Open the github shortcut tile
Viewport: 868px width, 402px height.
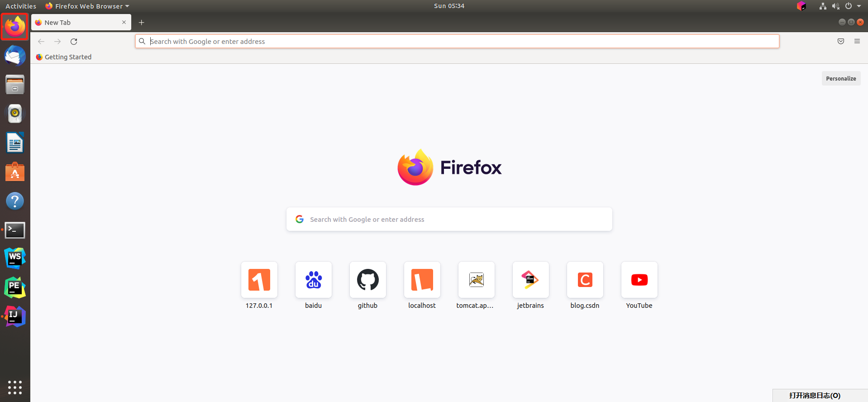(x=367, y=280)
